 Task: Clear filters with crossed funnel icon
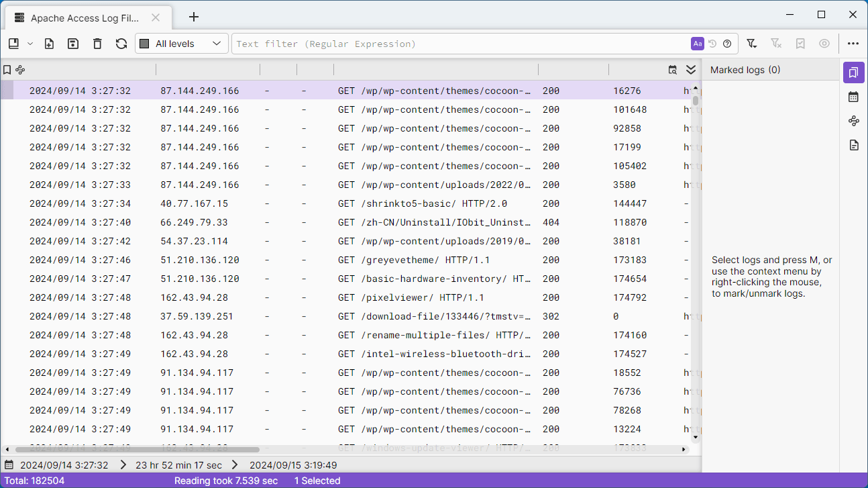click(x=776, y=44)
